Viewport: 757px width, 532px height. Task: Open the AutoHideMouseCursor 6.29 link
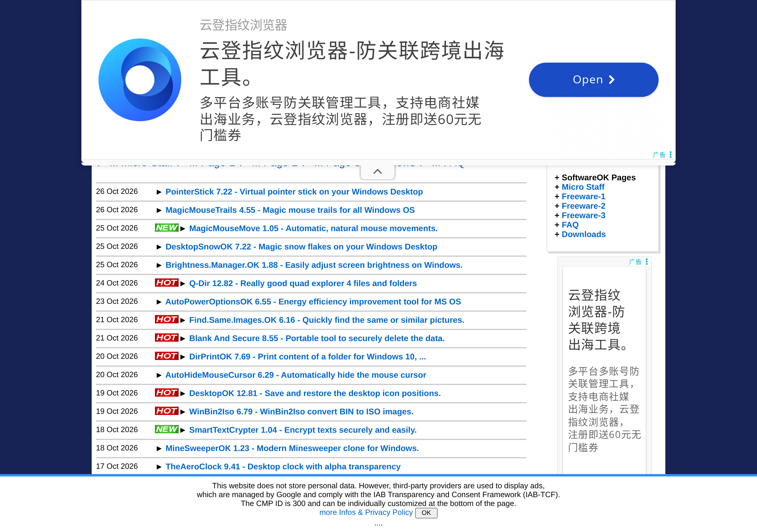pos(296,375)
